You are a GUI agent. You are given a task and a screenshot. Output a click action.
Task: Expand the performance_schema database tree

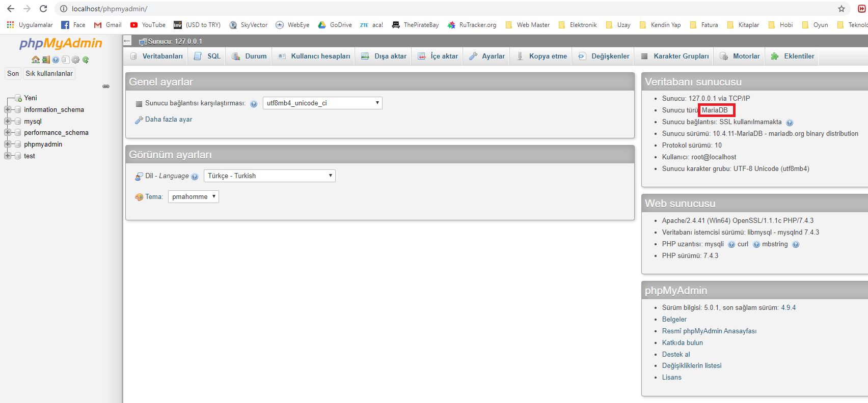[x=8, y=132]
